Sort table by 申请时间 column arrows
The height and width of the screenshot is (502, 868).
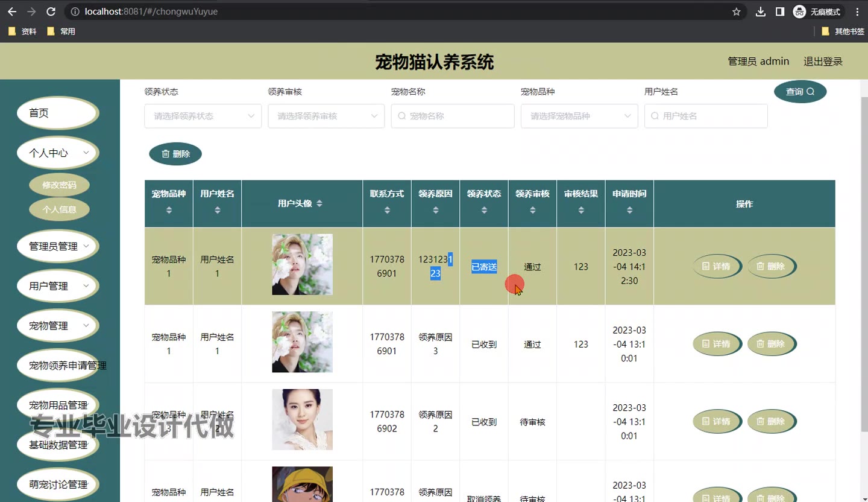coord(630,210)
